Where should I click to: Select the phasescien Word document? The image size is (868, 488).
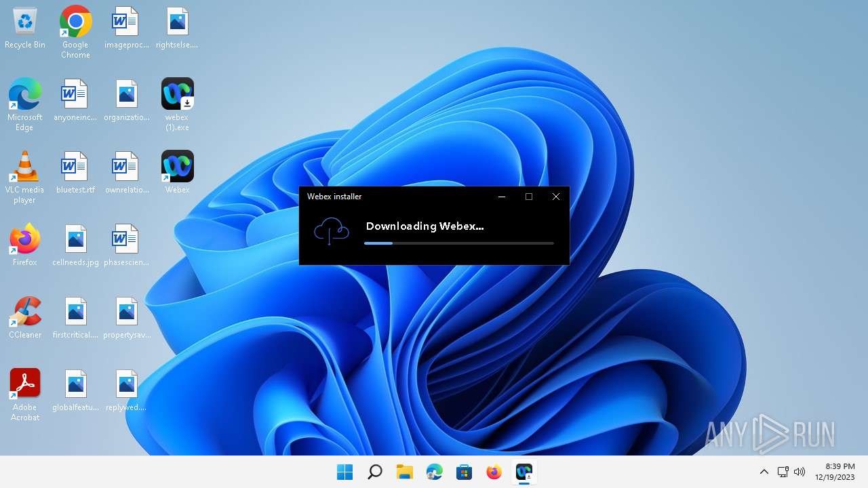[126, 247]
